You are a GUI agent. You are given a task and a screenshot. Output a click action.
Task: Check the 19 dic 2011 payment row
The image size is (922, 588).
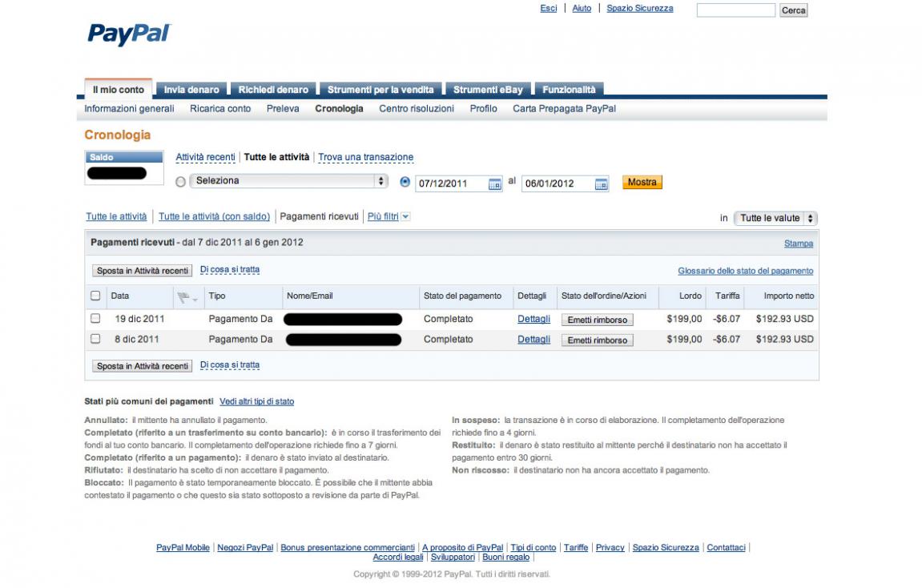click(x=95, y=318)
